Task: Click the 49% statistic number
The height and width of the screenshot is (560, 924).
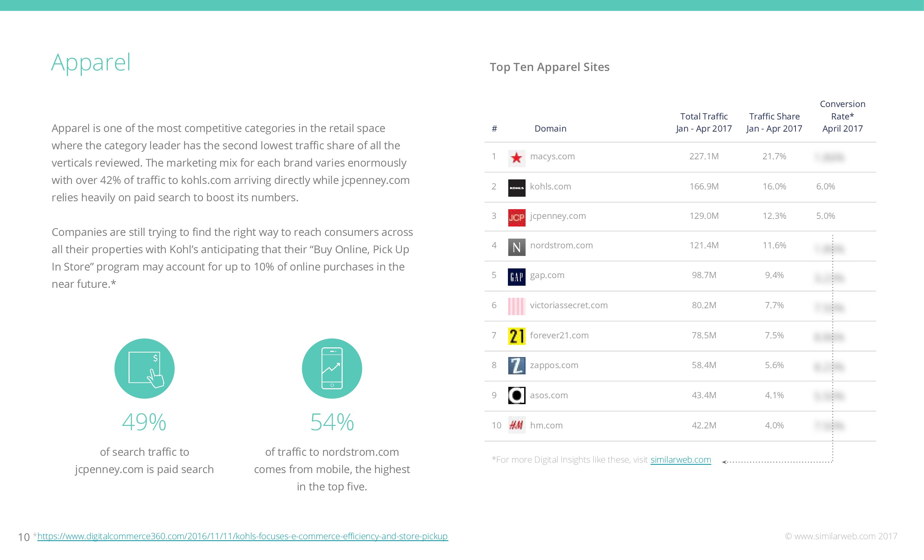Action: (144, 422)
